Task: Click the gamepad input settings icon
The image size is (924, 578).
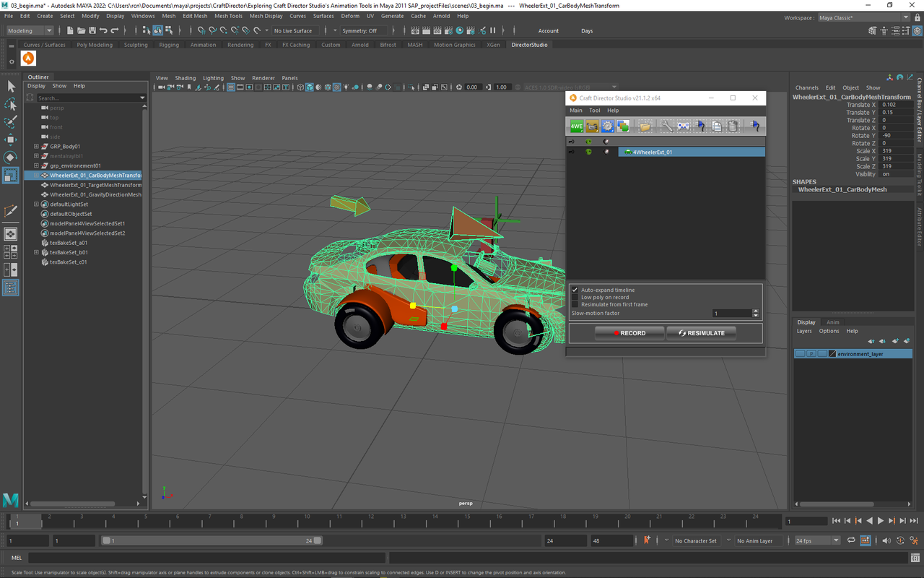Action: [x=683, y=126]
